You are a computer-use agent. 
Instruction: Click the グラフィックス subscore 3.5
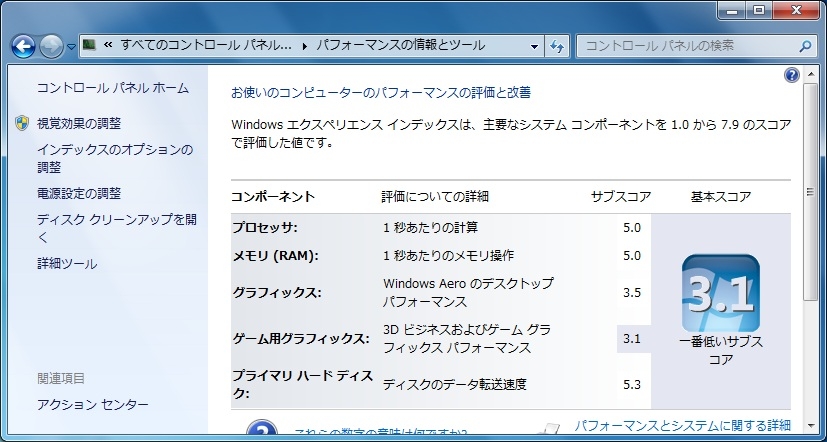[x=632, y=293]
